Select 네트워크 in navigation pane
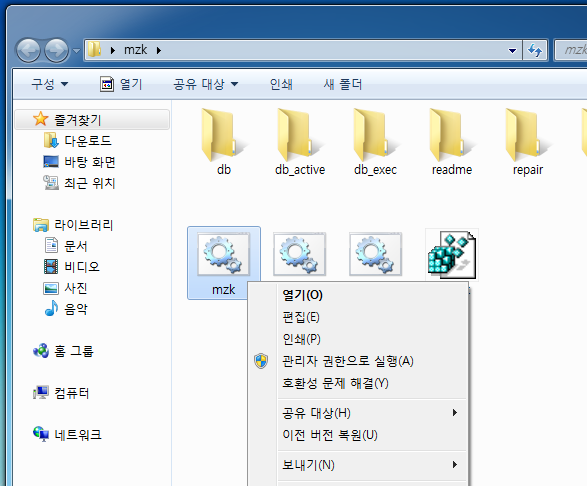Screen dimensions: 587x486 78,435
